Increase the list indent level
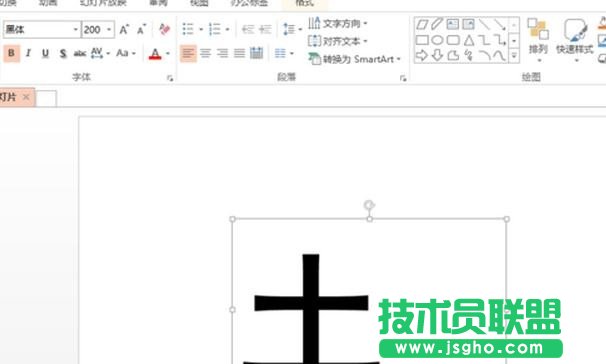 click(x=265, y=29)
